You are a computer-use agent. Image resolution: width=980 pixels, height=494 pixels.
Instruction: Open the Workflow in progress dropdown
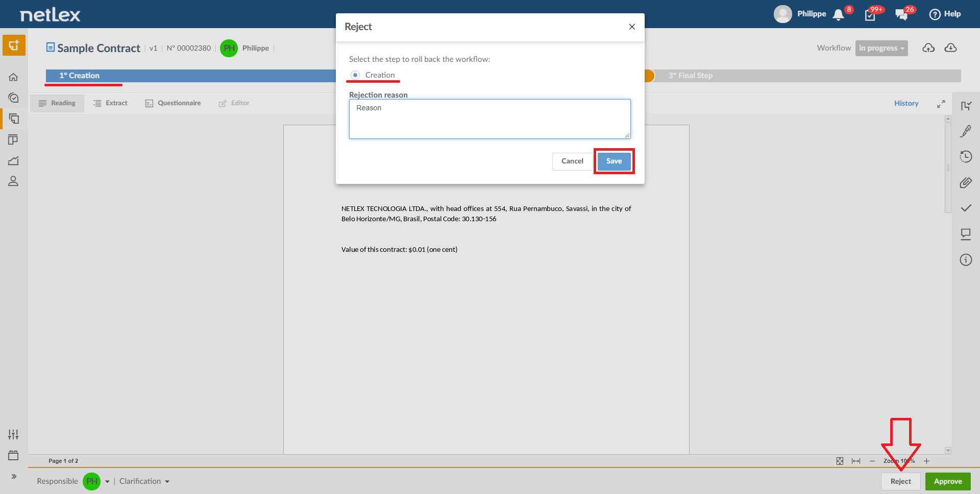881,48
